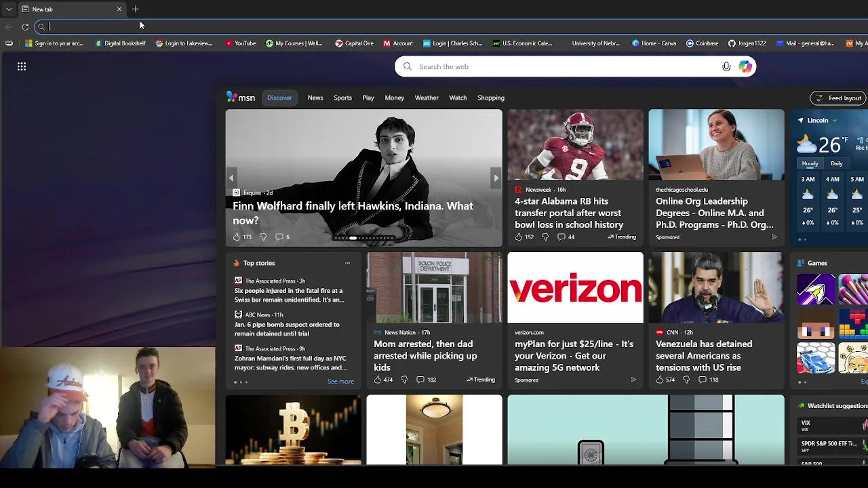The height and width of the screenshot is (488, 868).
Task: Open the Verizon myPlan sponsored ad
Action: click(574, 356)
